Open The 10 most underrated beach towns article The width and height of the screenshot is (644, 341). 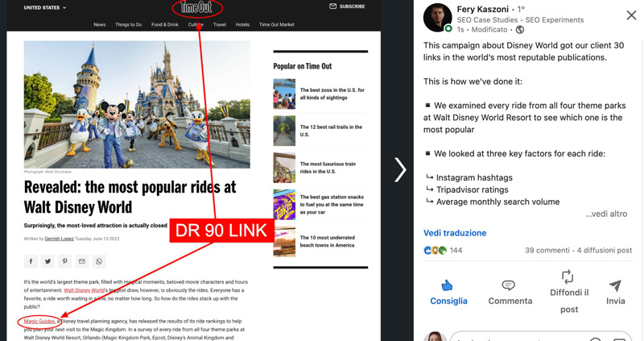click(327, 242)
